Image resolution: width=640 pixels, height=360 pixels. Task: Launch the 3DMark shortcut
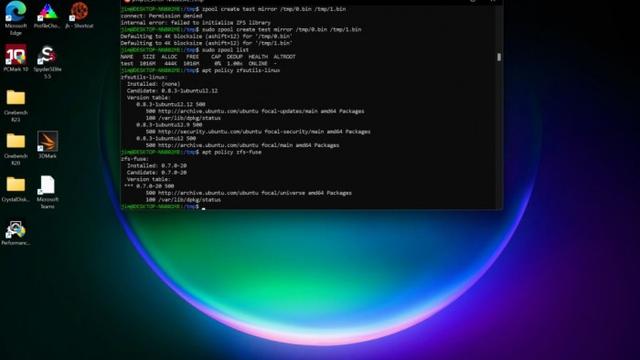point(47,145)
